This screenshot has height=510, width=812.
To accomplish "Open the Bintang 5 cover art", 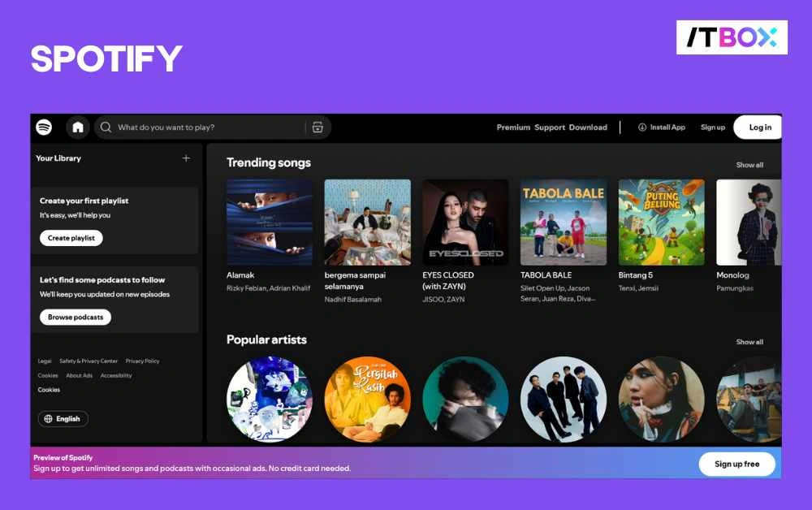I will coord(661,223).
